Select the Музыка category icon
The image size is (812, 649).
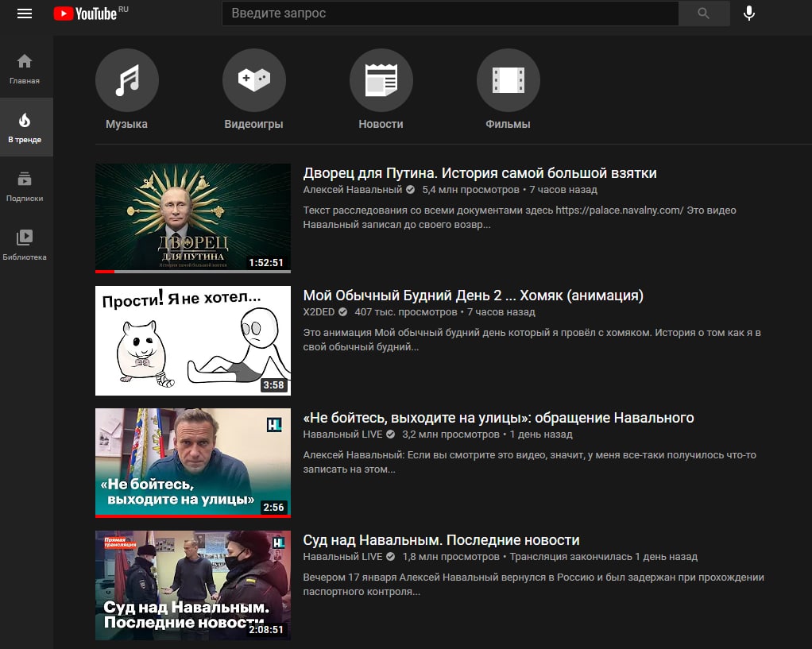[127, 80]
